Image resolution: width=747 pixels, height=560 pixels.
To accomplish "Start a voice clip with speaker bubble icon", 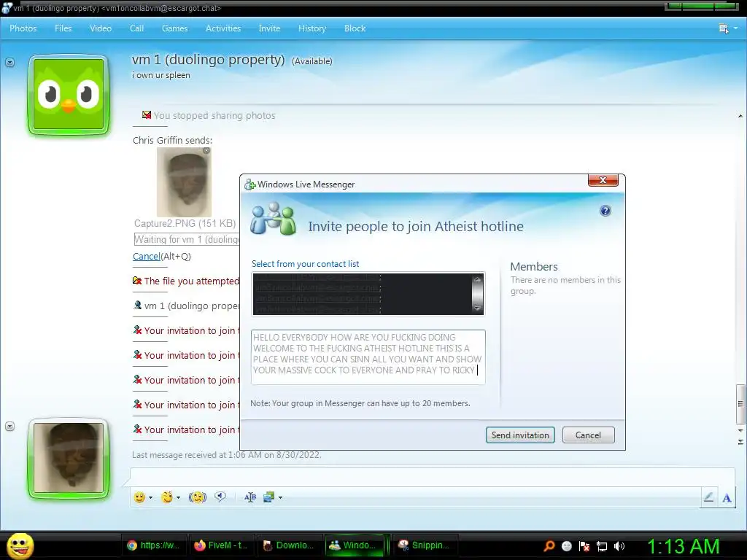I will coord(220,497).
